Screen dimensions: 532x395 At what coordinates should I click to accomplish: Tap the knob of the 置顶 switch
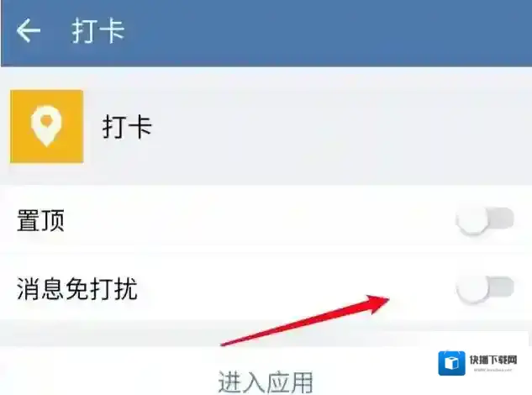(472, 220)
